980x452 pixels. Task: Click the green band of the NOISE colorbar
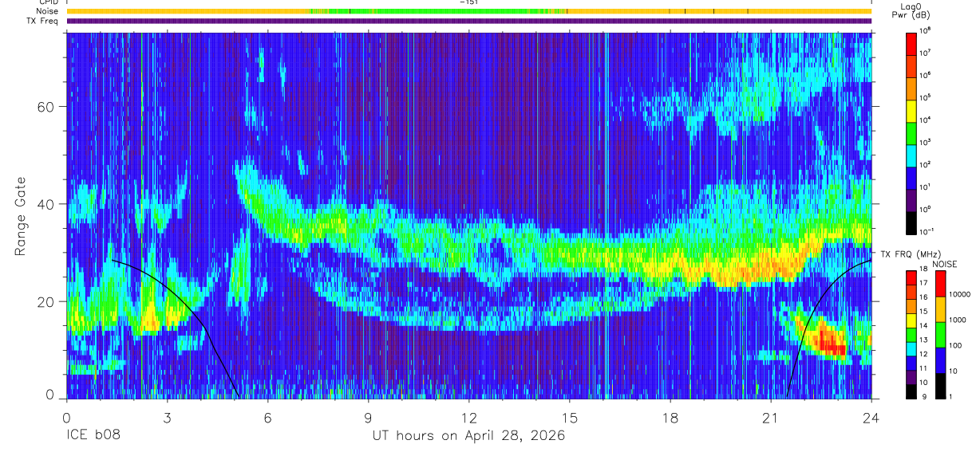tap(942, 333)
